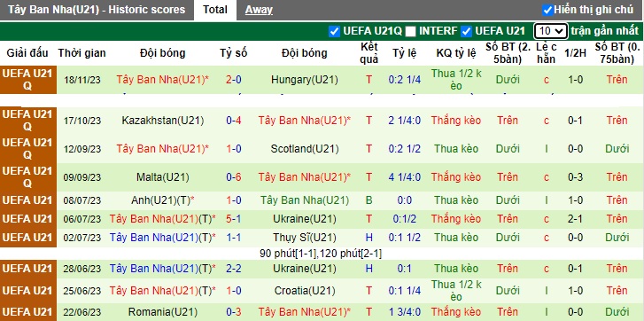Click the odds 0:2 1/4 for Hungary match
The width and height of the screenshot is (644, 321).
coord(405,80)
